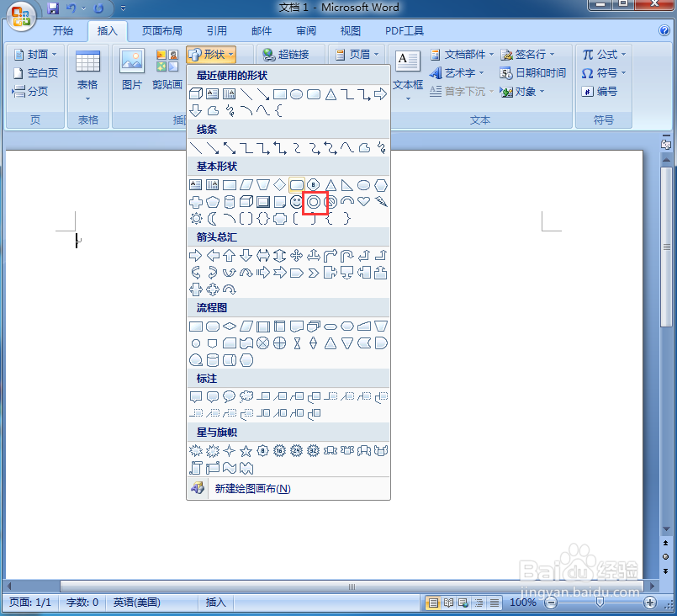Select the chevron arrow shape

[x=314, y=273]
